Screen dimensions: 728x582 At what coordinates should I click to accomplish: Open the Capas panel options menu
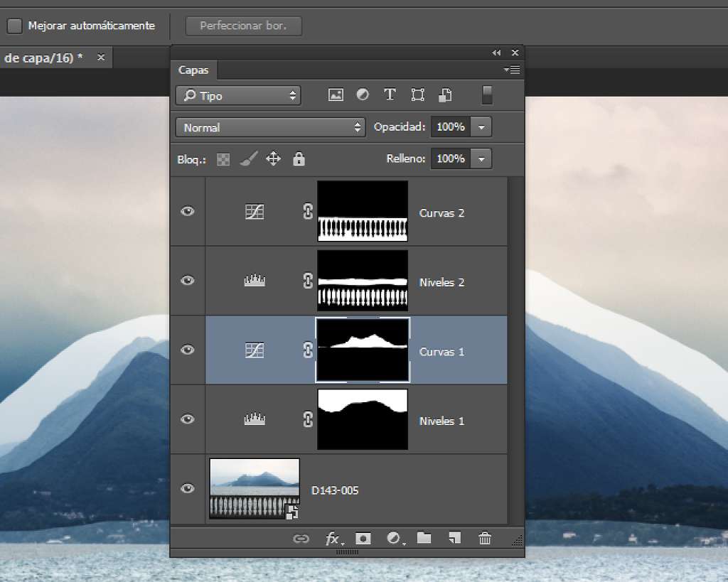[x=512, y=70]
